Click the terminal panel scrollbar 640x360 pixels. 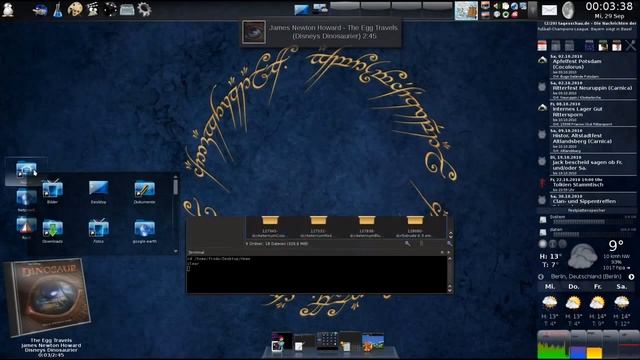click(450, 274)
